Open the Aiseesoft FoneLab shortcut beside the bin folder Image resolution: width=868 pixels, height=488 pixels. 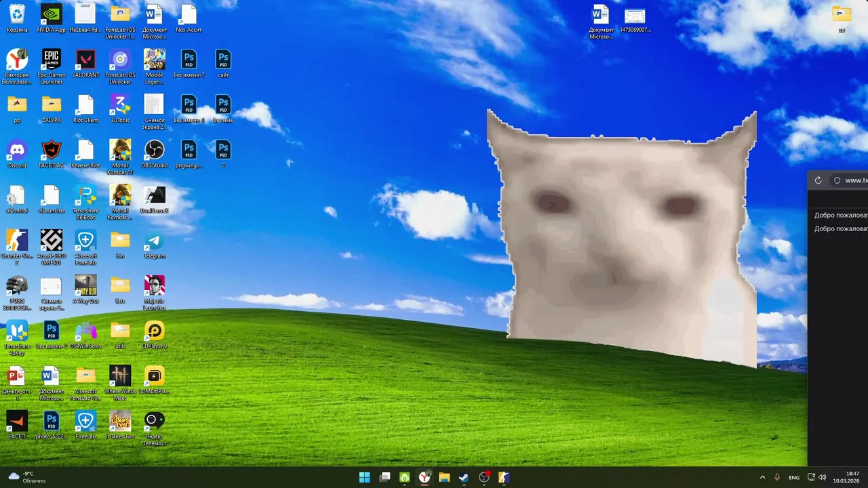(85, 247)
